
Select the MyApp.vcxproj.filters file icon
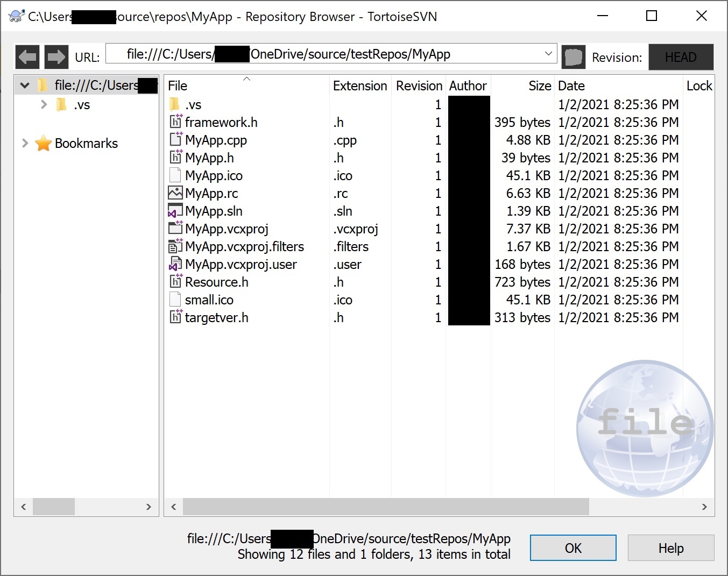point(175,247)
